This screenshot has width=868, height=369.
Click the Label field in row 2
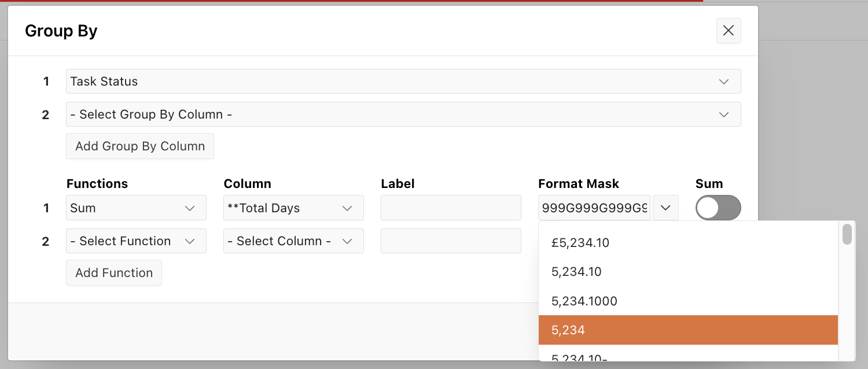click(x=451, y=241)
